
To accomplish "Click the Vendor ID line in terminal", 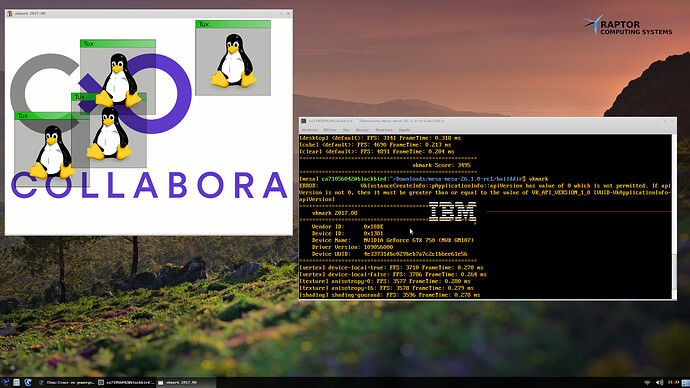I will [347, 227].
